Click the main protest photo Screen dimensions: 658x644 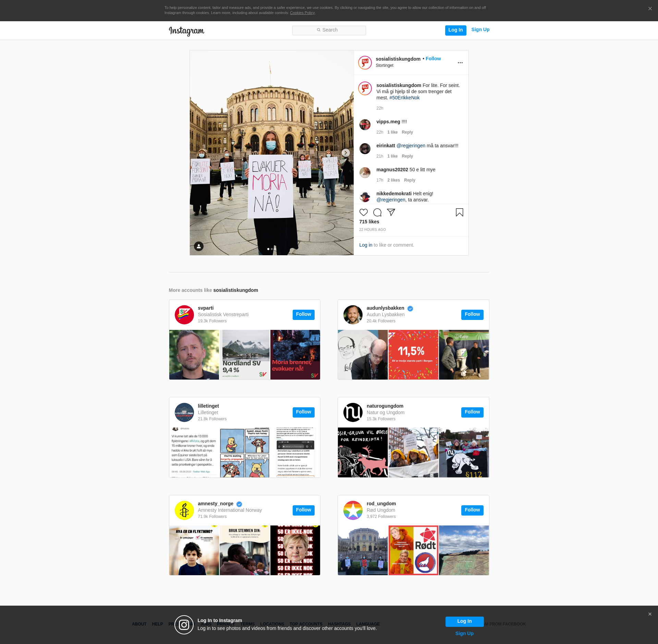pos(271,153)
